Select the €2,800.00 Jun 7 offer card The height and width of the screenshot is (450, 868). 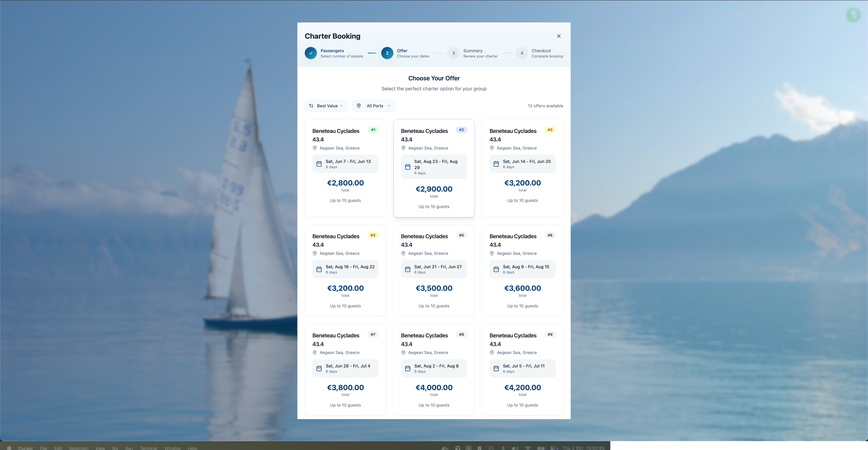pos(345,168)
